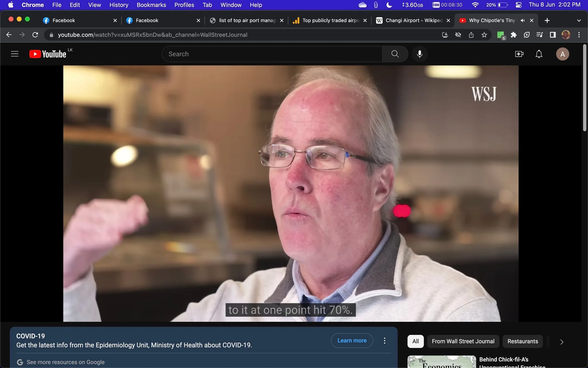Open the Extensions puzzle menu
588x368 pixels.
pyautogui.click(x=514, y=35)
